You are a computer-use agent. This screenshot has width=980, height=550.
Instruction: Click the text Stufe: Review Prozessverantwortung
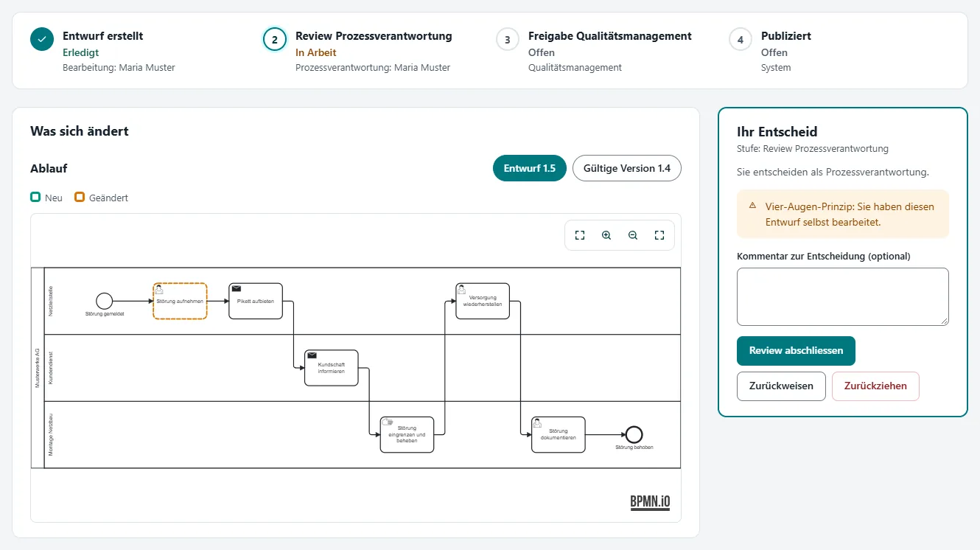[x=813, y=148]
